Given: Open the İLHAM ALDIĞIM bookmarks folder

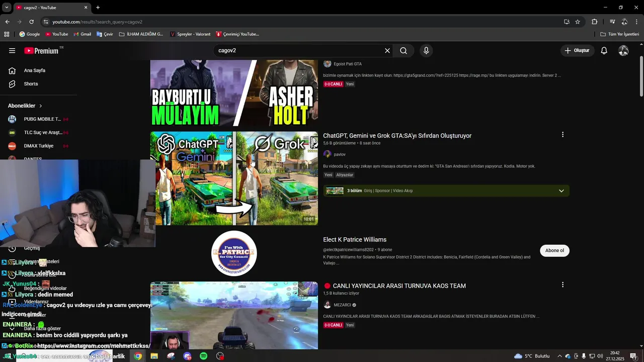Looking at the screenshot, I should [141, 34].
